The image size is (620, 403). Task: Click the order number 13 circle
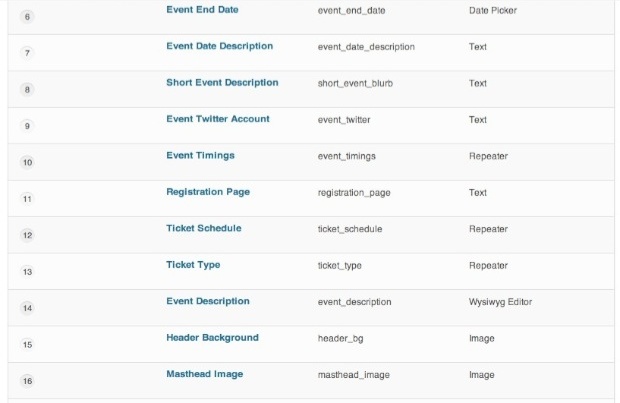pyautogui.click(x=27, y=272)
